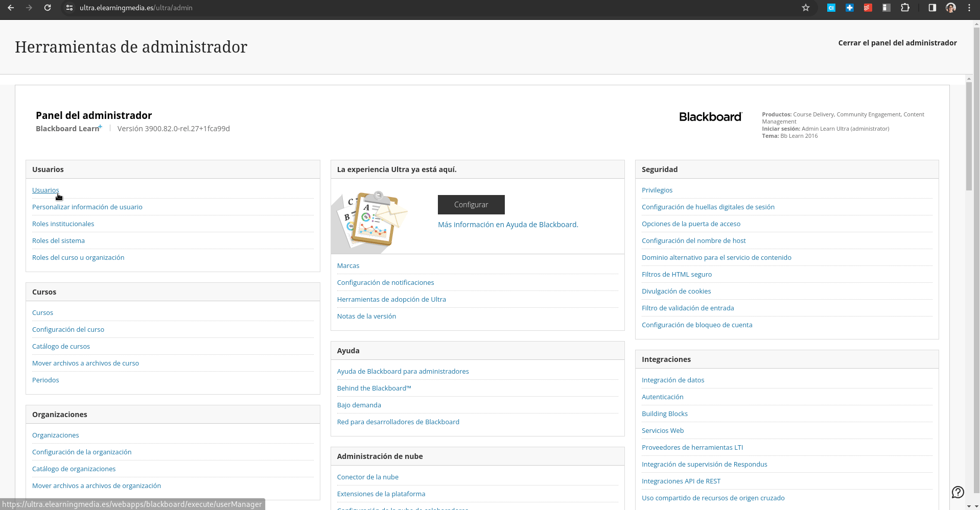
Task: Click the Versión 3900.82.0-rel.27+1fca99d text
Action: (174, 129)
